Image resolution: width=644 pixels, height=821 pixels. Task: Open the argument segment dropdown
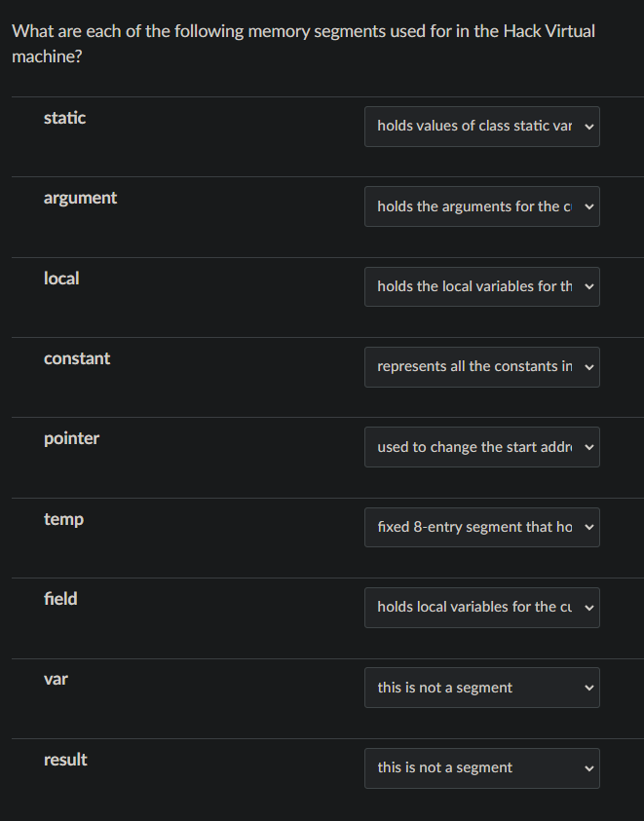pyautogui.click(x=481, y=206)
